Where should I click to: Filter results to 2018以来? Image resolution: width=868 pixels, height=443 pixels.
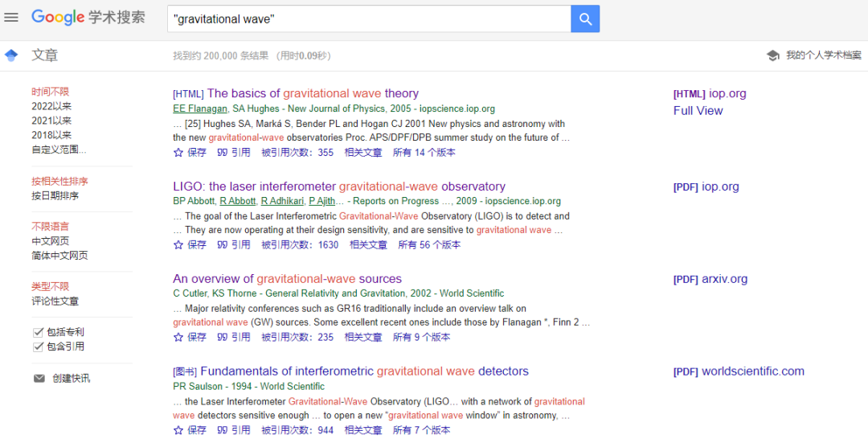(51, 135)
